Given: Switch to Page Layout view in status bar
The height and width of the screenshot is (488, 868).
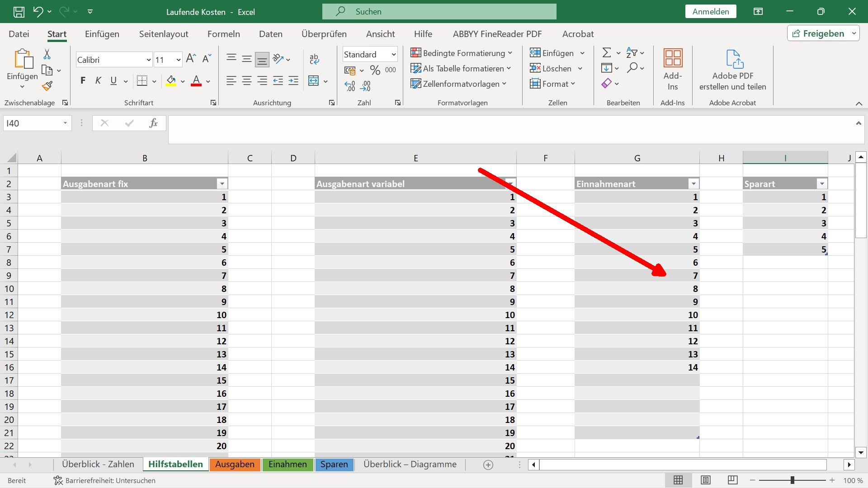Looking at the screenshot, I should 705,480.
